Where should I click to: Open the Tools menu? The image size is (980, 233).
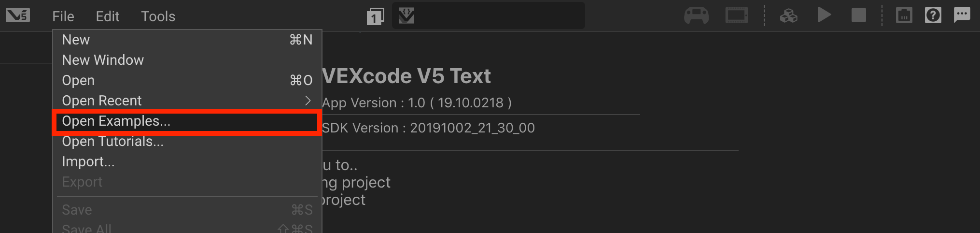(158, 16)
